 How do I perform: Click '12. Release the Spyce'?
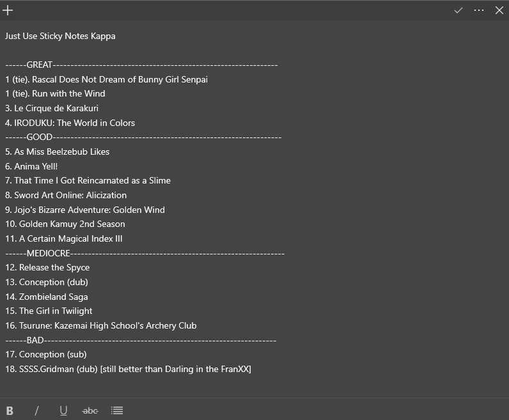47,268
